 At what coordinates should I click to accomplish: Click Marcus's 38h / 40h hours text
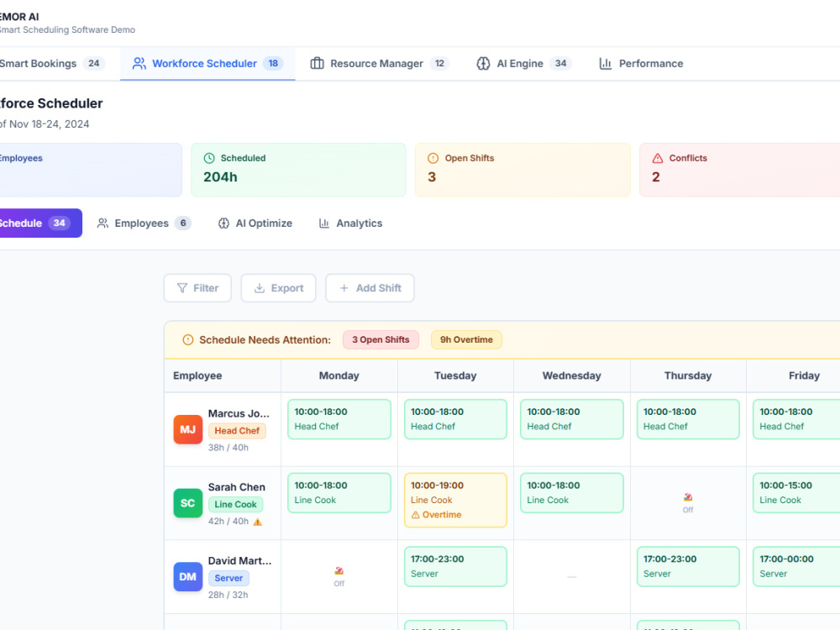(228, 448)
